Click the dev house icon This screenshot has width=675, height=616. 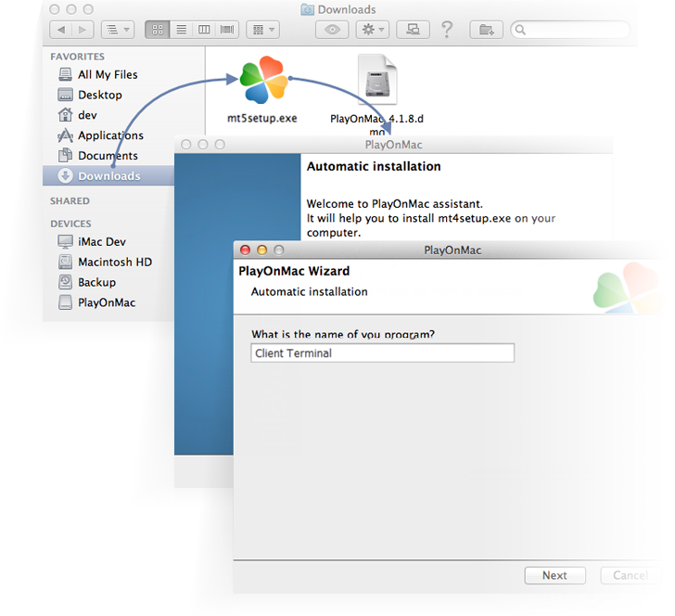click(x=65, y=115)
